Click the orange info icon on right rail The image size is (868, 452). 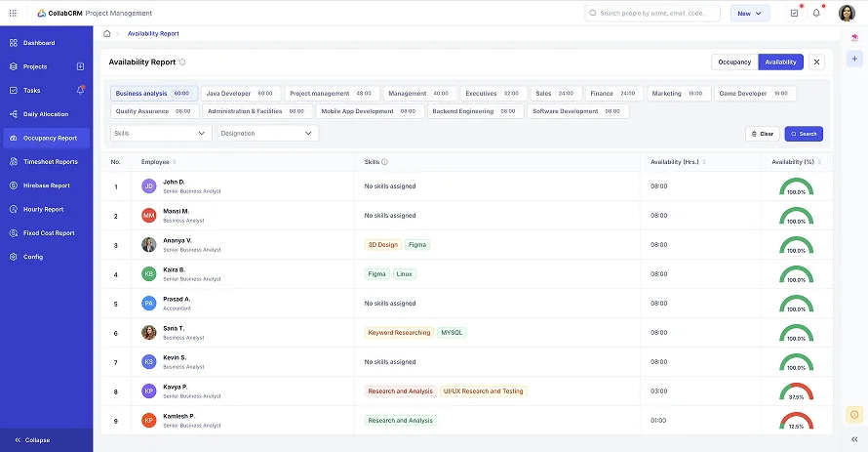(x=854, y=414)
